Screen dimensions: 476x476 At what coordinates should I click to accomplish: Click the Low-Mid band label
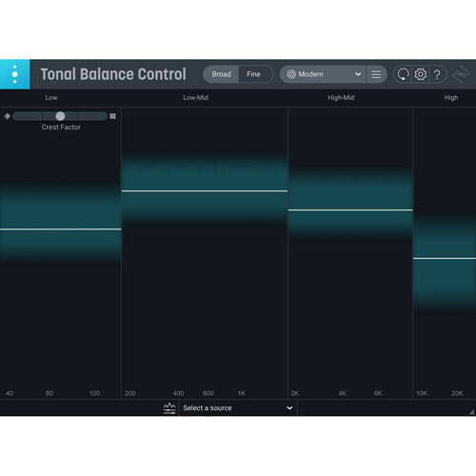[196, 98]
